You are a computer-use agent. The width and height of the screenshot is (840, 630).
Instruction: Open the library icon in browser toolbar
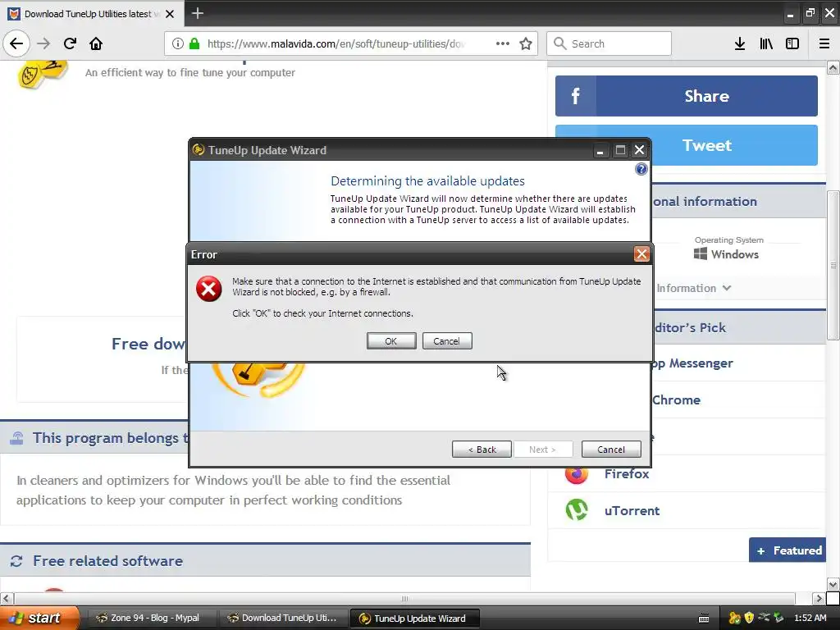pyautogui.click(x=766, y=43)
